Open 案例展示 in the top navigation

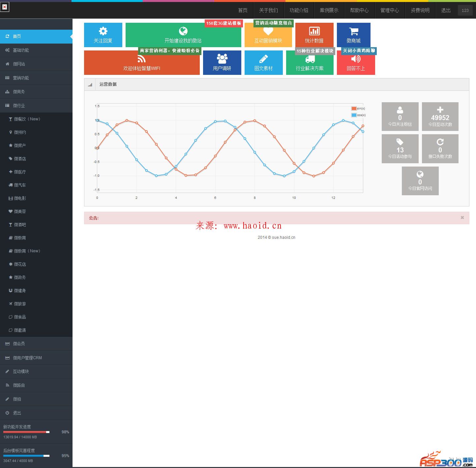coord(329,10)
